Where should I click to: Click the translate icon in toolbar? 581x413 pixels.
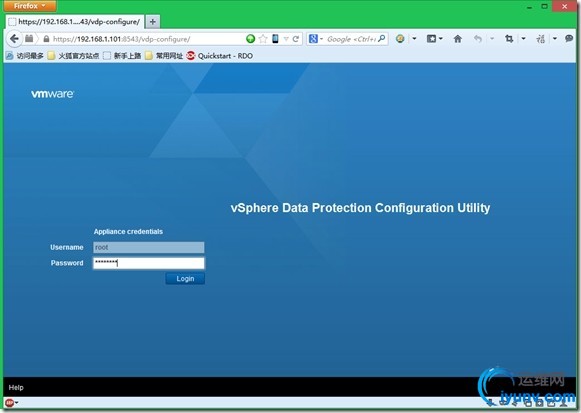[541, 39]
